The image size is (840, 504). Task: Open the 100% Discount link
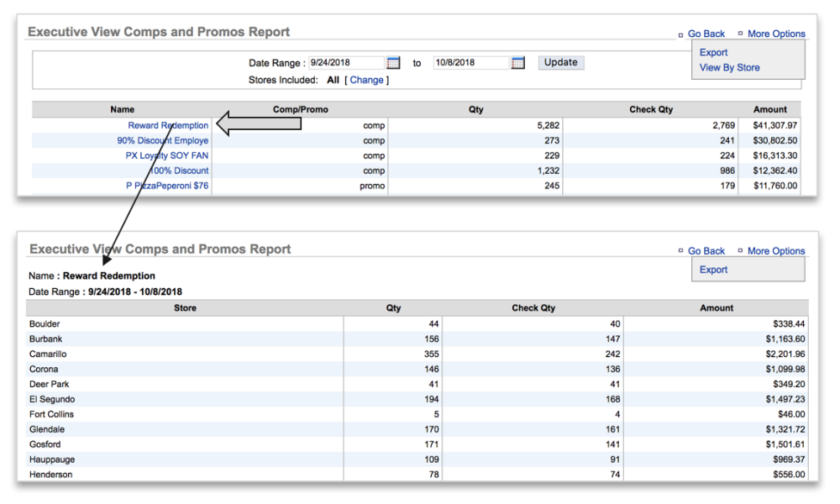179,171
